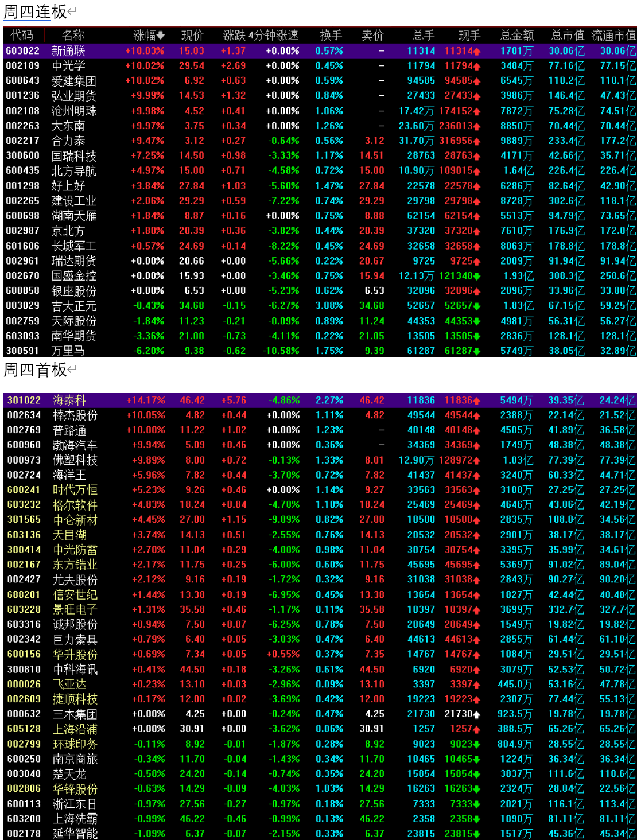The height and width of the screenshot is (840, 637).
Task: Click stock name 天目湖
Action: (69, 535)
